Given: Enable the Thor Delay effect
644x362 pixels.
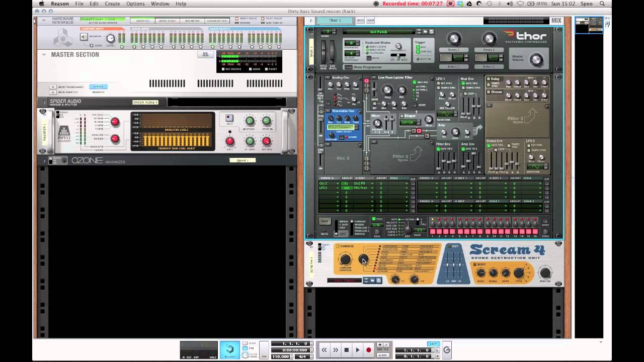Looking at the screenshot, I should point(488,79).
